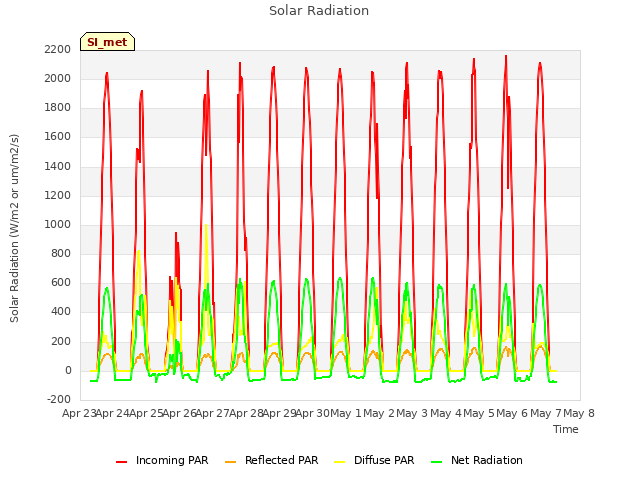Click the 600 y-axis tick label

click(61, 283)
